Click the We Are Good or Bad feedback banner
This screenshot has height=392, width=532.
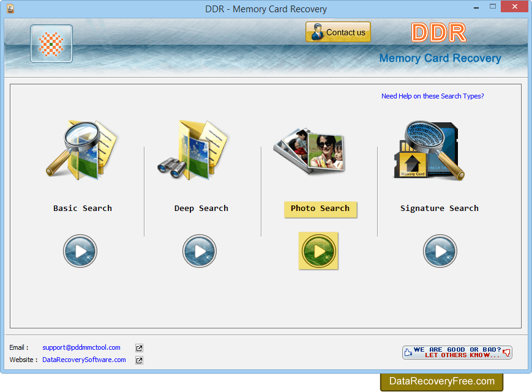[457, 352]
